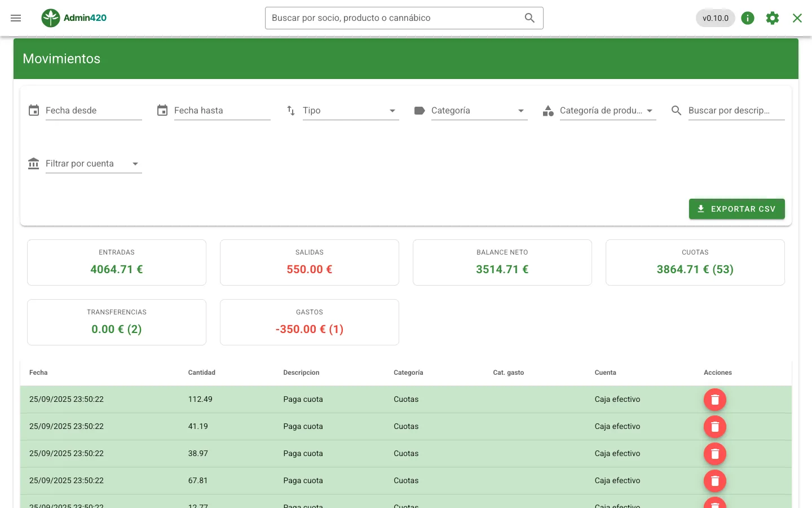812x508 pixels.
Task: Click the Export CSV button
Action: coord(737,209)
